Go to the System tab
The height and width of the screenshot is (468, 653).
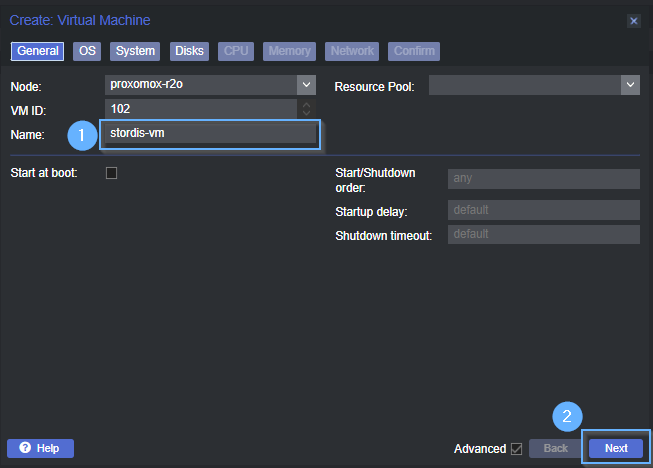[x=134, y=51]
